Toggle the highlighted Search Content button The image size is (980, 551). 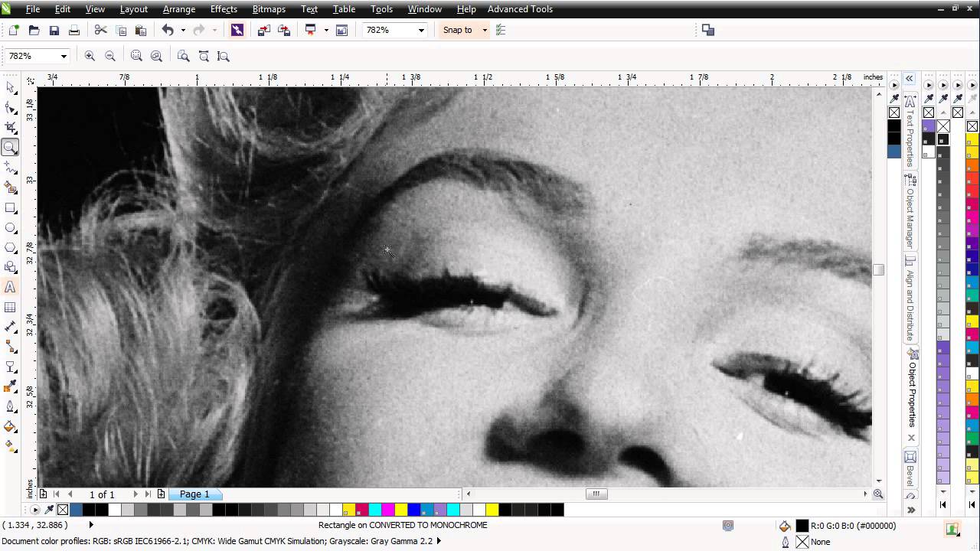pyautogui.click(x=237, y=30)
